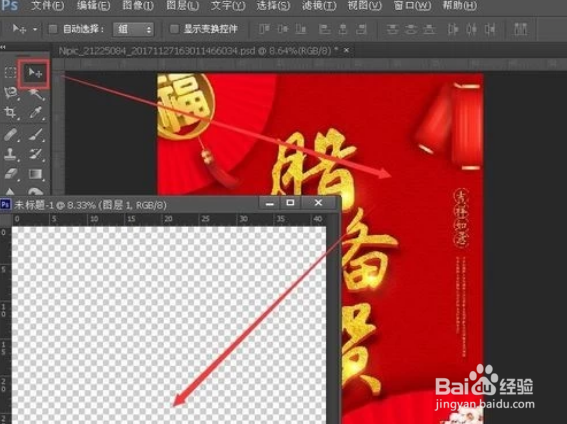Open the 编辑(E) menu
The width and height of the screenshot is (567, 424).
pyautogui.click(x=94, y=6)
